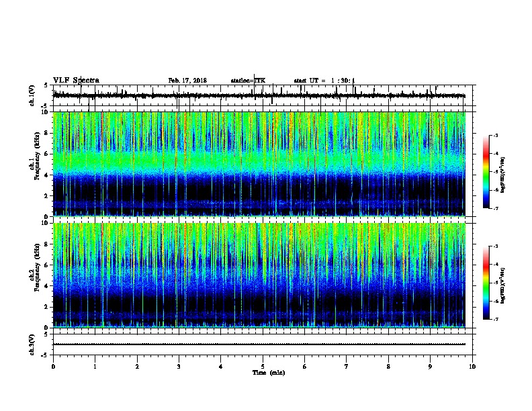Click the ch.1 frequency axis "6" tick label
This screenshot has height=411, width=532.
46,154
